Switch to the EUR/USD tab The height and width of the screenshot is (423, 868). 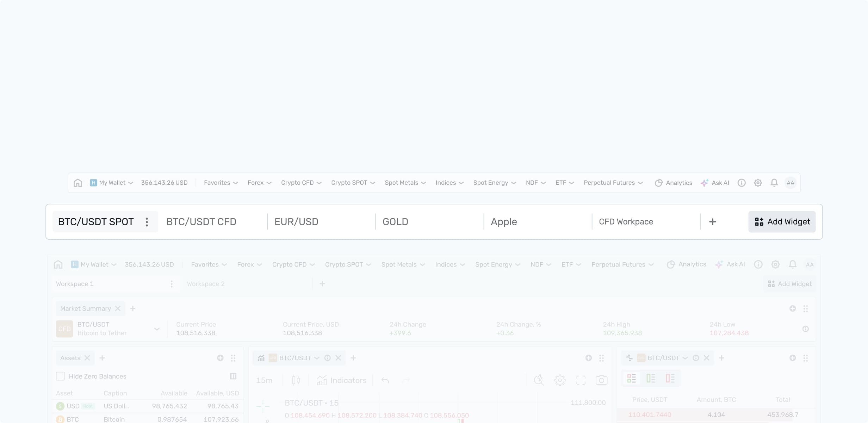[296, 222]
